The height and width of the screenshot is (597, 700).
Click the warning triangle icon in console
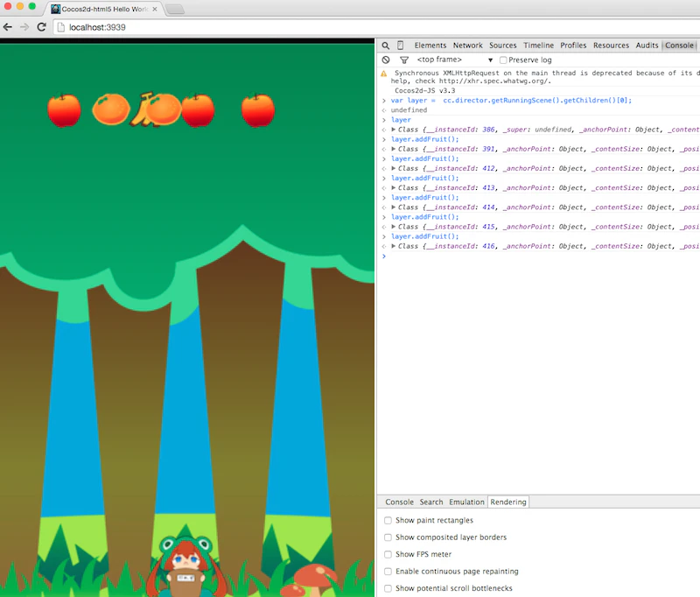pos(383,74)
